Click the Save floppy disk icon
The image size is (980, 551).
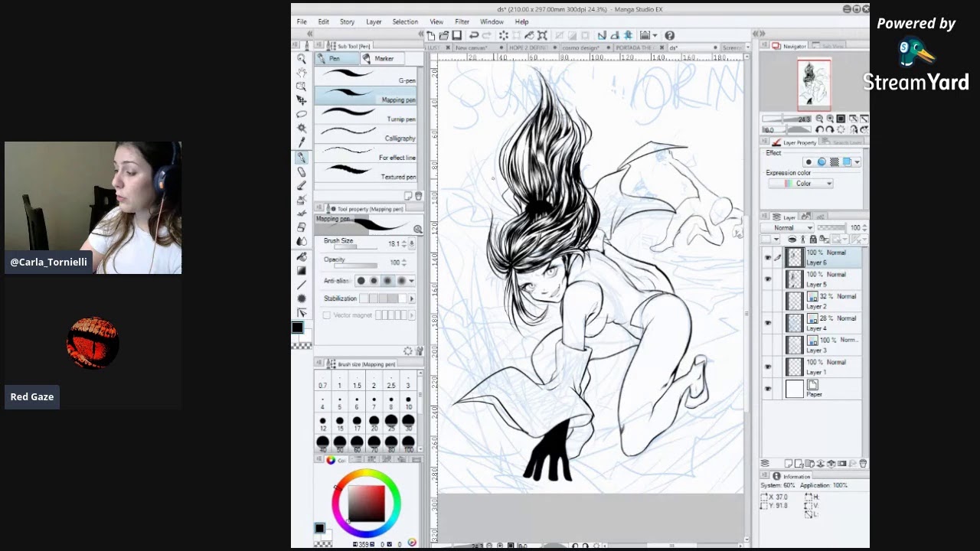tap(457, 35)
